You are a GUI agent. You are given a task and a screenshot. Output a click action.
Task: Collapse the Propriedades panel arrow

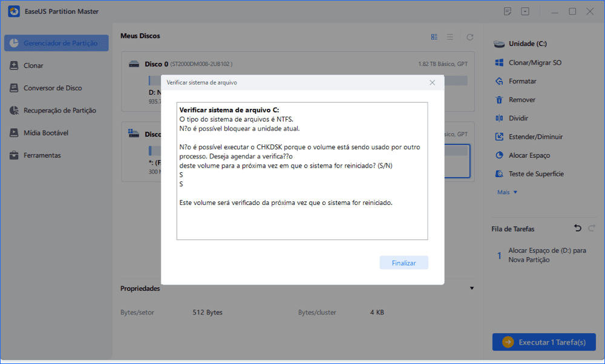click(x=471, y=288)
